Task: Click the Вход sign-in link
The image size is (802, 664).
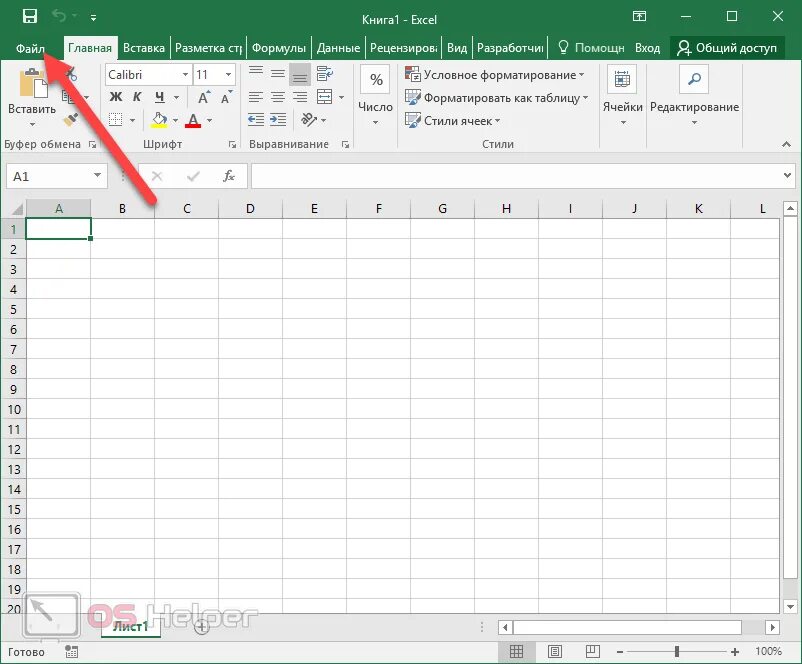Action: 647,48
